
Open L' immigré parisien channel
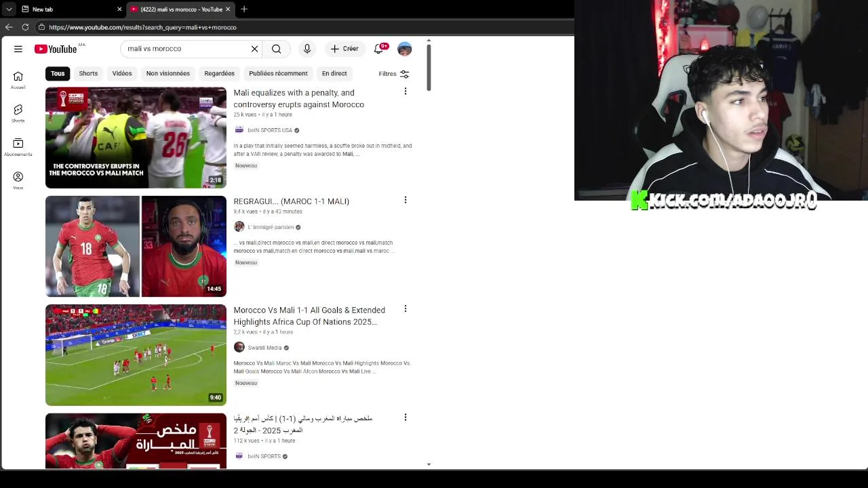[x=271, y=227]
